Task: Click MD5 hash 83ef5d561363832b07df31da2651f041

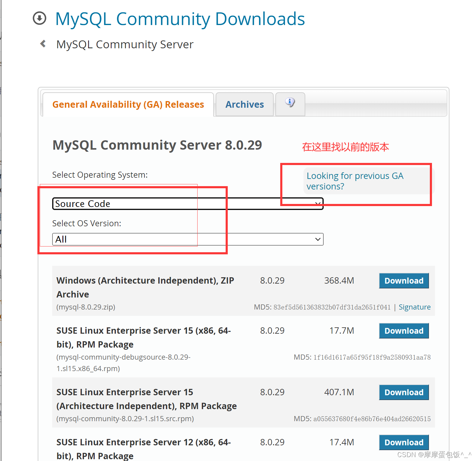Action: (332, 307)
